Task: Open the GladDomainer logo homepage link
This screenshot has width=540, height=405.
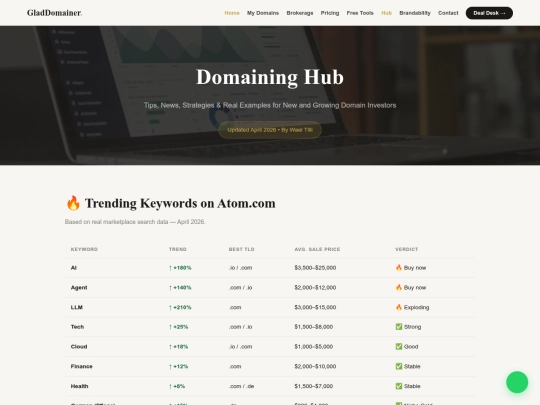Action: (54, 13)
